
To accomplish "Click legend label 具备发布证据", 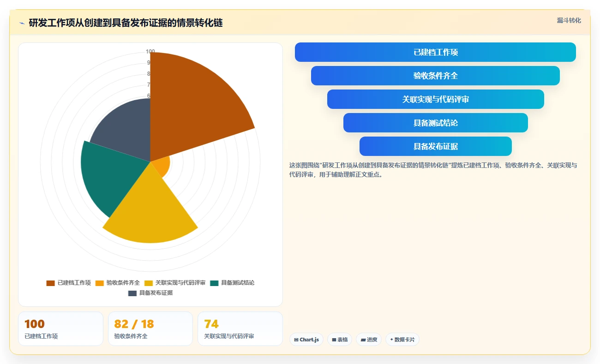I will pyautogui.click(x=156, y=293).
